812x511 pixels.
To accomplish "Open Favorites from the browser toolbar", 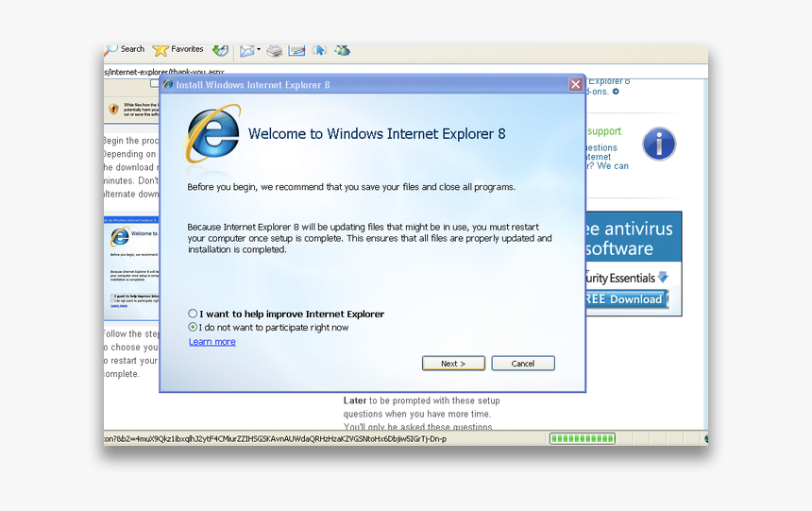I will pyautogui.click(x=178, y=49).
